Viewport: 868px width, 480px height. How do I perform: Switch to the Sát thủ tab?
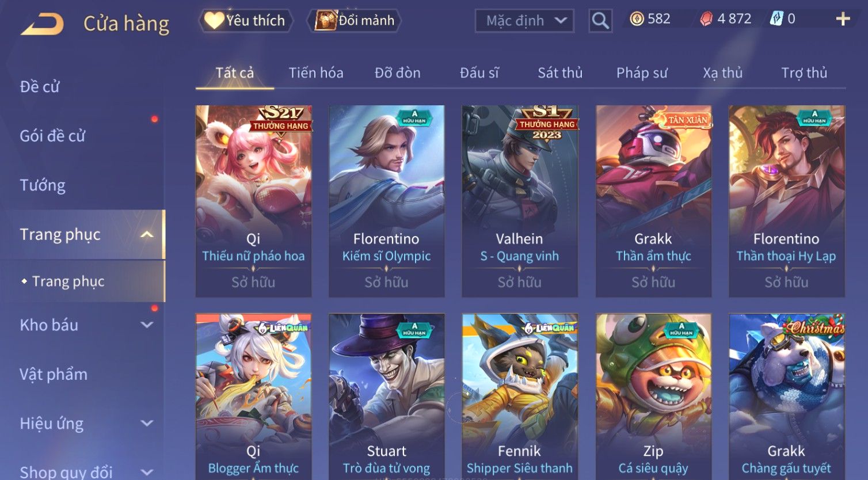coord(560,73)
